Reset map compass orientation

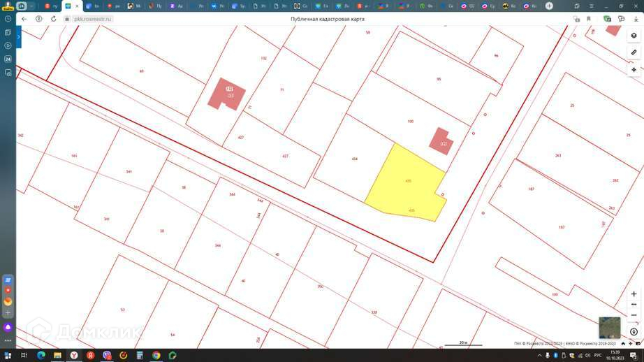click(x=634, y=331)
